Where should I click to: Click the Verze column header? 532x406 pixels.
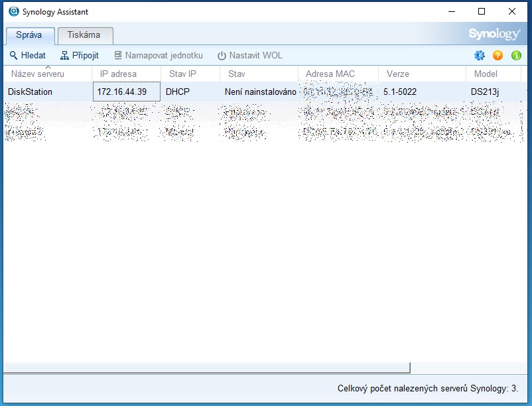tap(398, 74)
